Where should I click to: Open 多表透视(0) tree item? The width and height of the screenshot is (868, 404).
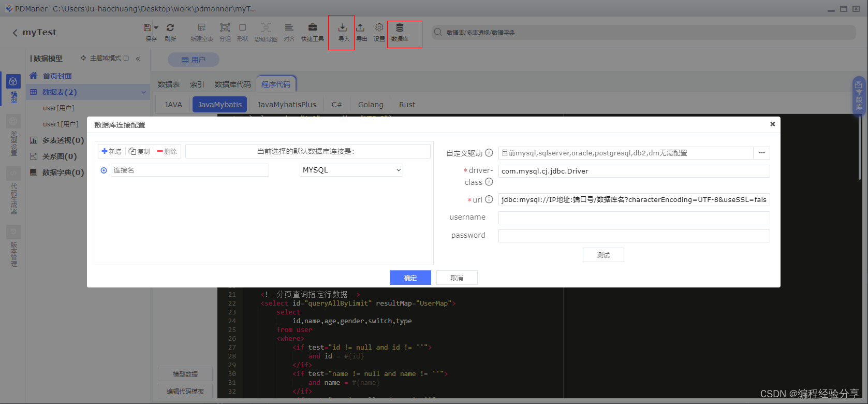(x=63, y=140)
